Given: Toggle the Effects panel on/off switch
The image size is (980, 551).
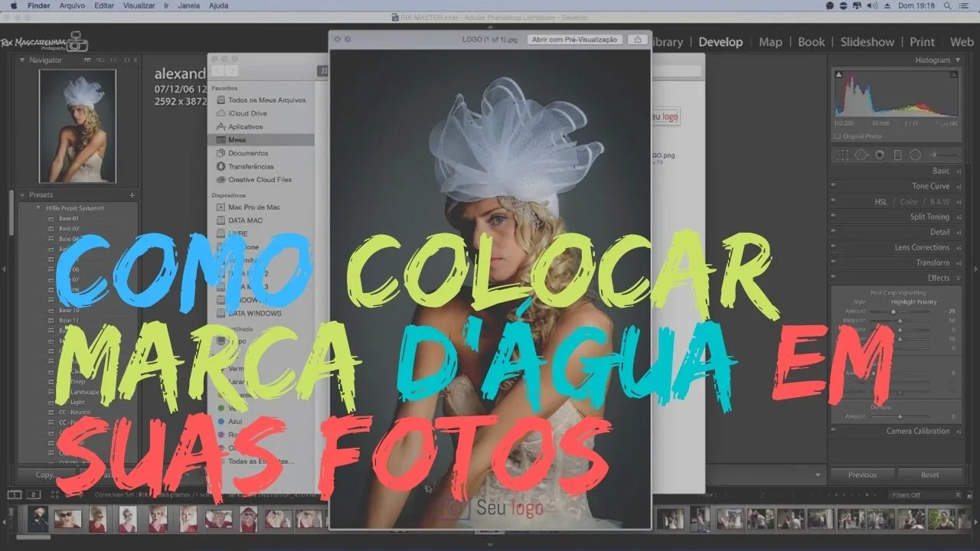Looking at the screenshot, I should pos(833,278).
